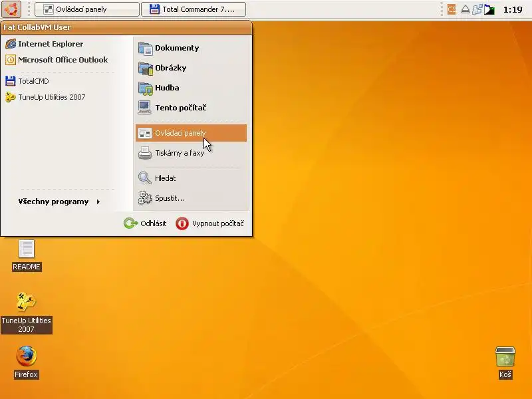Select highlighted Ovládací panely menu item

coord(191,133)
